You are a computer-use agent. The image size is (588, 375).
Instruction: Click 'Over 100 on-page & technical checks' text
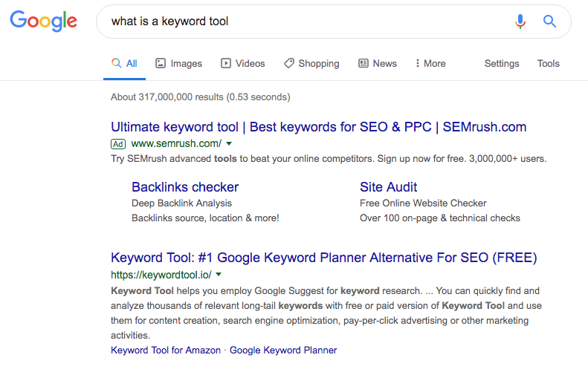[x=440, y=218]
